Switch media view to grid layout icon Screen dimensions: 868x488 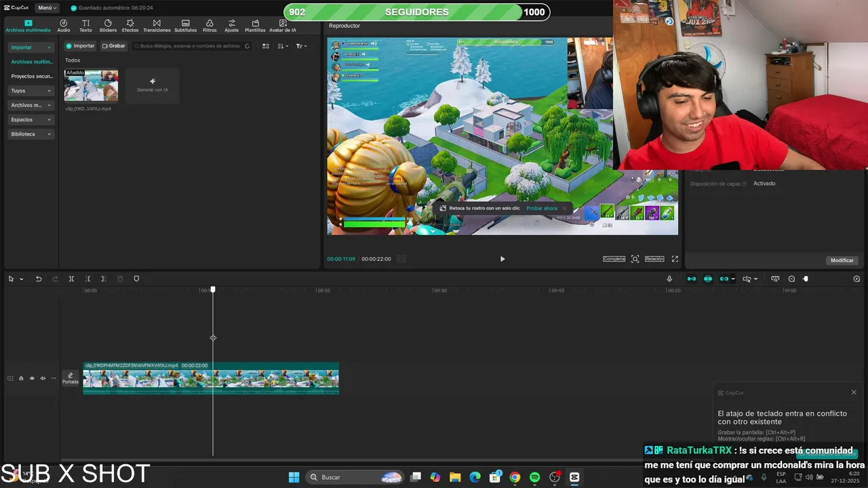[266, 46]
